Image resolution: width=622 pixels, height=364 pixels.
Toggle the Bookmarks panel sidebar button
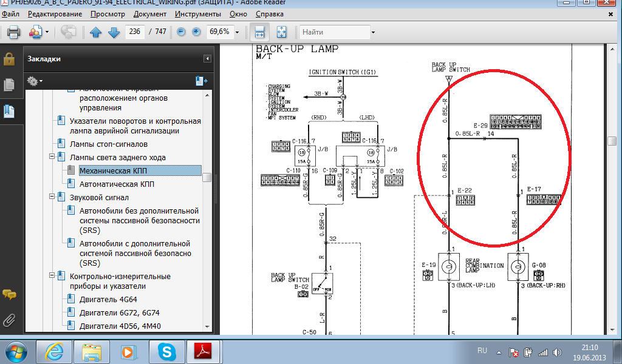(9, 111)
